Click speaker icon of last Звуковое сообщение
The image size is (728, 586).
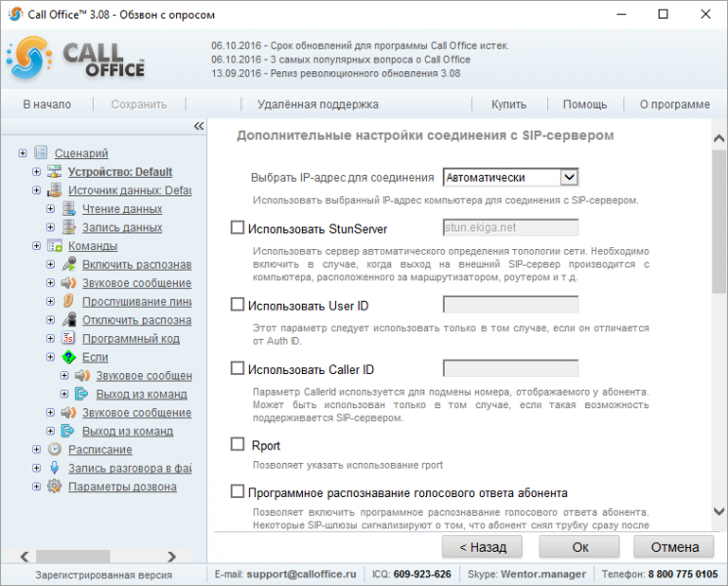coord(68,412)
